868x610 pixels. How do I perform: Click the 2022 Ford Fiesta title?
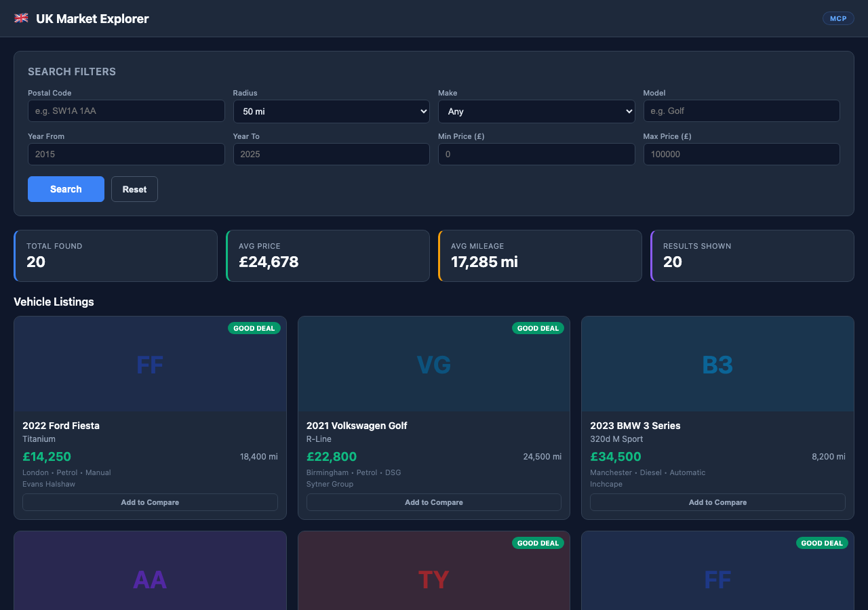click(61, 426)
